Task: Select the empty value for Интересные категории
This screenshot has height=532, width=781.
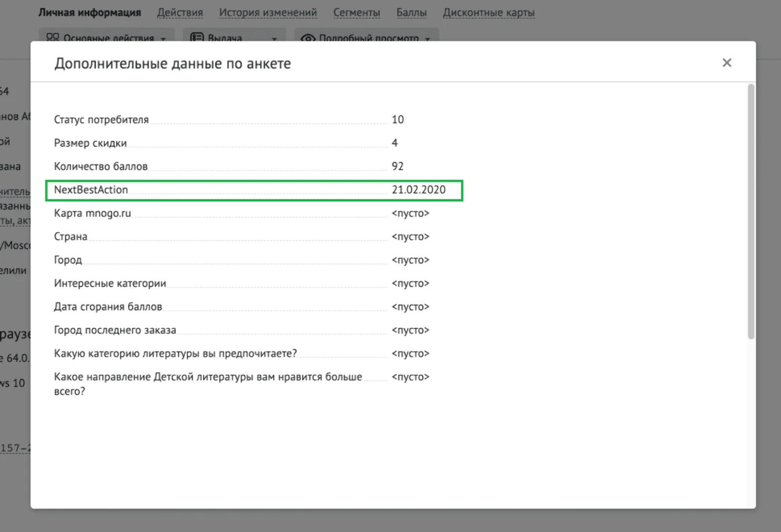Action: pyautogui.click(x=410, y=283)
